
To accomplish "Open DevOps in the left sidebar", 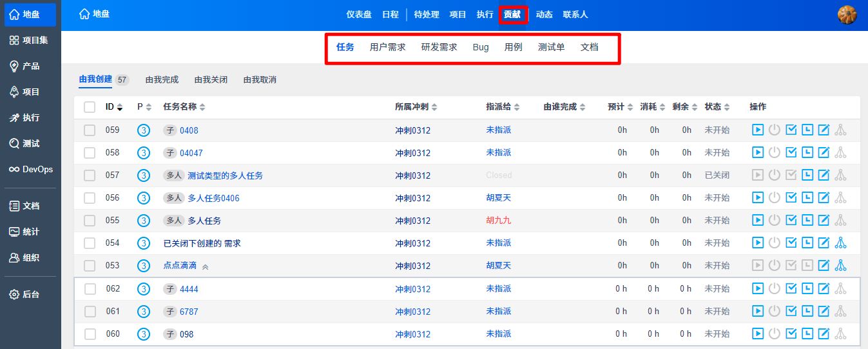I will coord(30,170).
